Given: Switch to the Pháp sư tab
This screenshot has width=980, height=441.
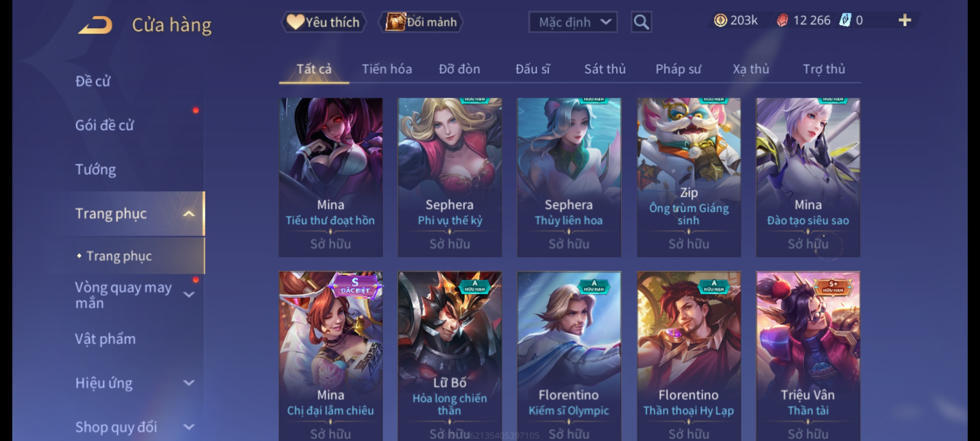Looking at the screenshot, I should point(678,69).
